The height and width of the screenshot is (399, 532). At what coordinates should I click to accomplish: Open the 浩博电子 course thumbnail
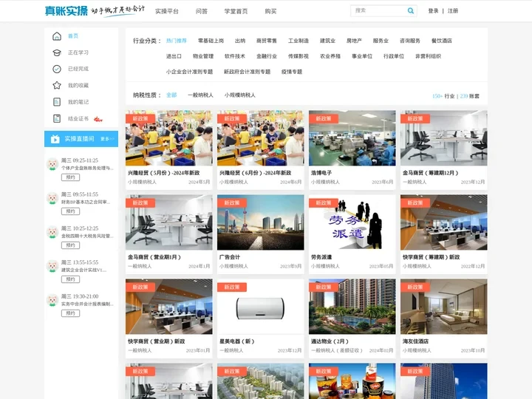(x=352, y=138)
